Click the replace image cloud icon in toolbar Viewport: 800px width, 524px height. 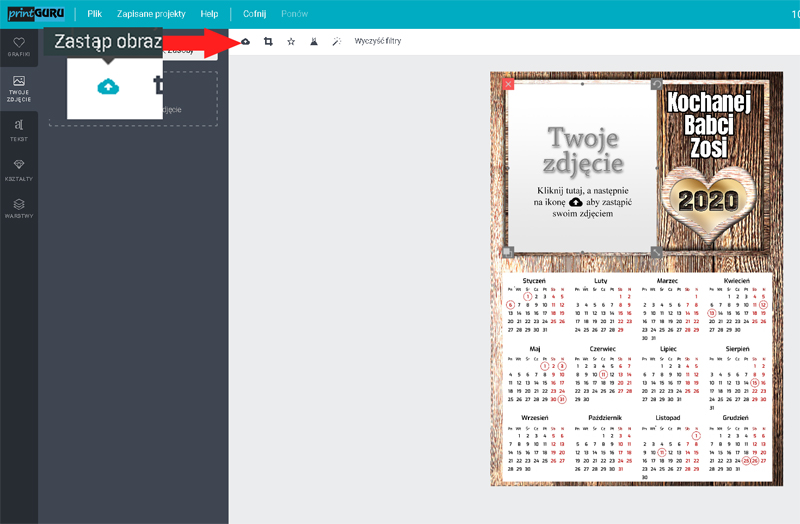245,42
